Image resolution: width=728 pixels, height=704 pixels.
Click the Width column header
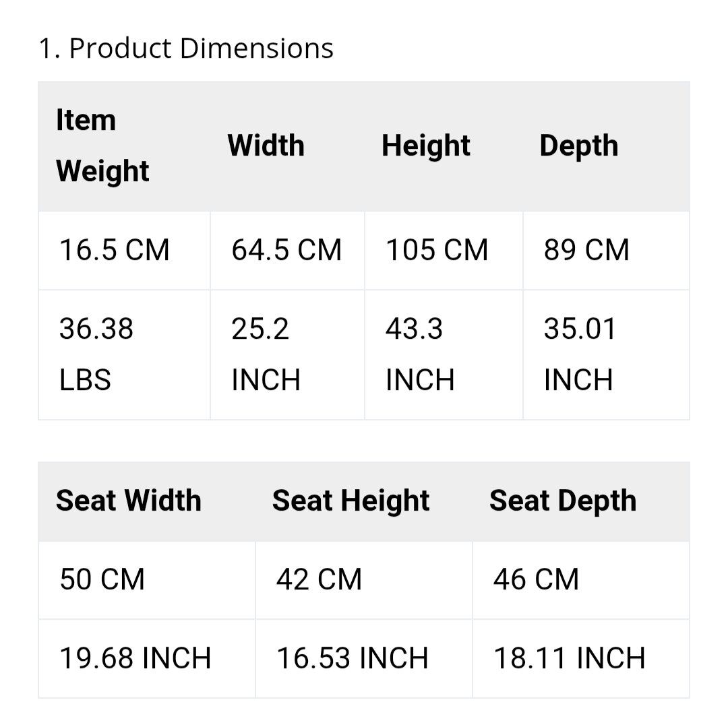pyautogui.click(x=266, y=146)
